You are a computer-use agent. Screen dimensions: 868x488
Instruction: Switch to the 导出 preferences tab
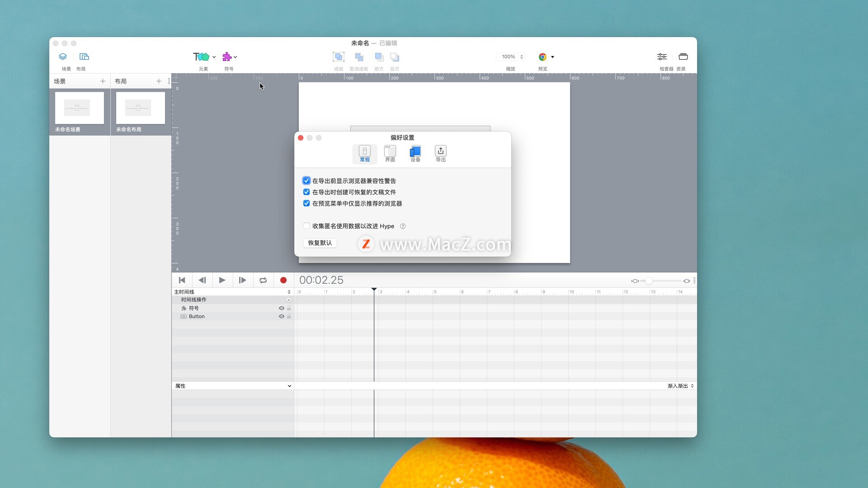441,154
